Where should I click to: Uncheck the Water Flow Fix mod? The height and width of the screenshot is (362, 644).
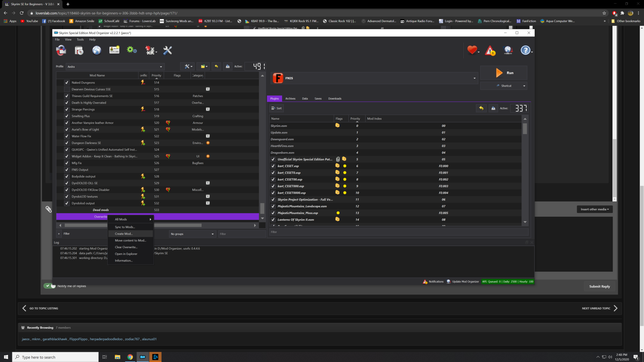point(67,136)
